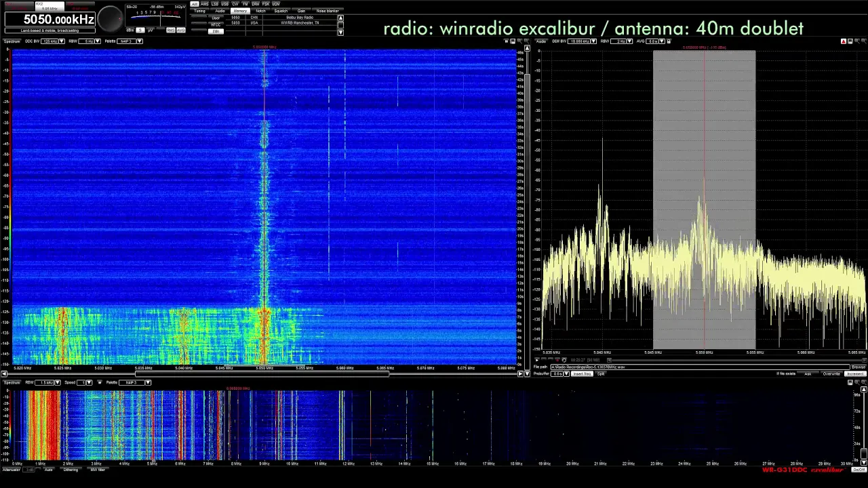868x488 pixels.
Task: Click left arrow of DDC frequency scrollbar
Action: 5,373
